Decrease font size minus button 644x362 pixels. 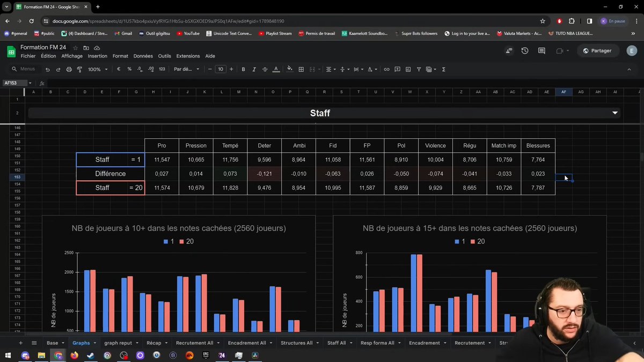click(x=210, y=69)
